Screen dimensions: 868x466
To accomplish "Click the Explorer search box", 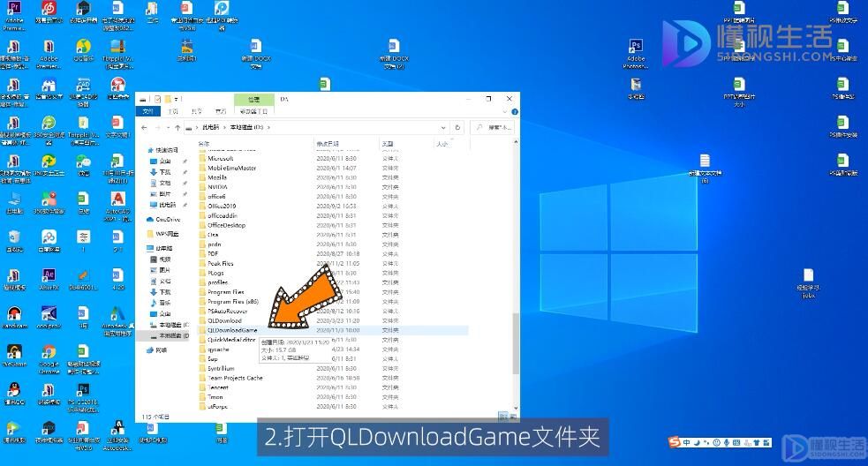I will (x=493, y=127).
